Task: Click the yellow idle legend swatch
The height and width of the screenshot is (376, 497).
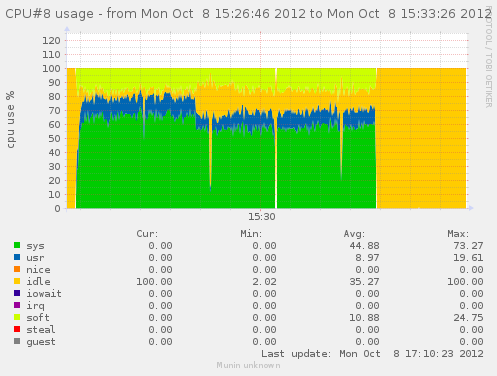Action: [x=17, y=281]
